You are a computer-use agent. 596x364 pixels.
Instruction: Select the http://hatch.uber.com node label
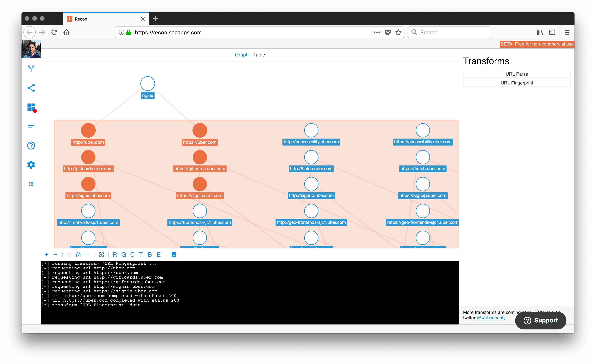point(311,169)
